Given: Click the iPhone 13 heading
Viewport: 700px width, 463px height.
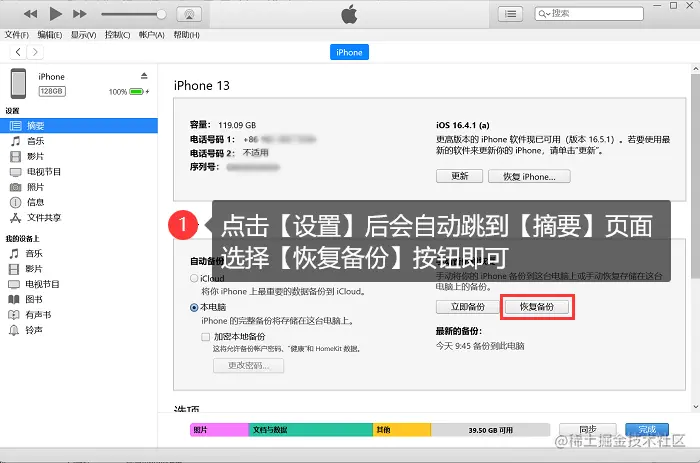Looking at the screenshot, I should pos(202,86).
